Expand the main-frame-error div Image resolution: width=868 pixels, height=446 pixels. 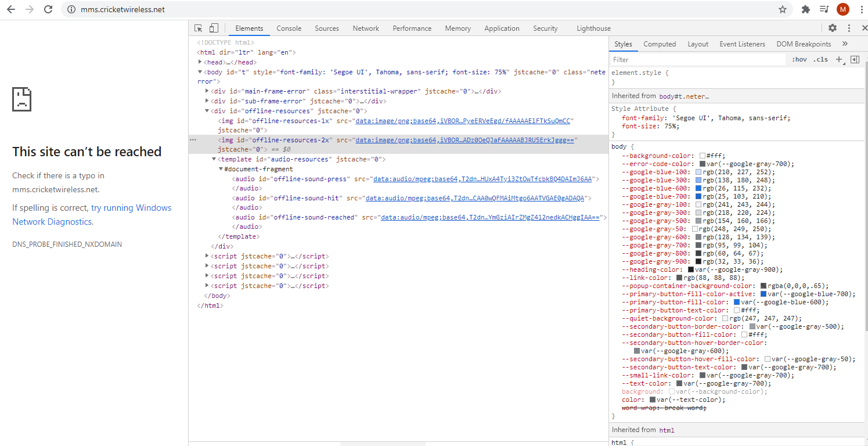tap(207, 91)
